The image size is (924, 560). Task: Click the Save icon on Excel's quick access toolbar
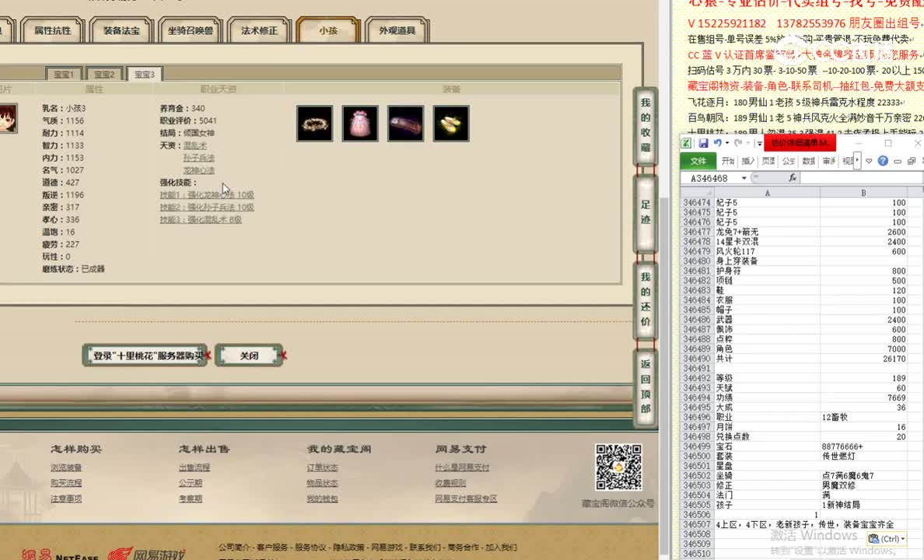[703, 144]
